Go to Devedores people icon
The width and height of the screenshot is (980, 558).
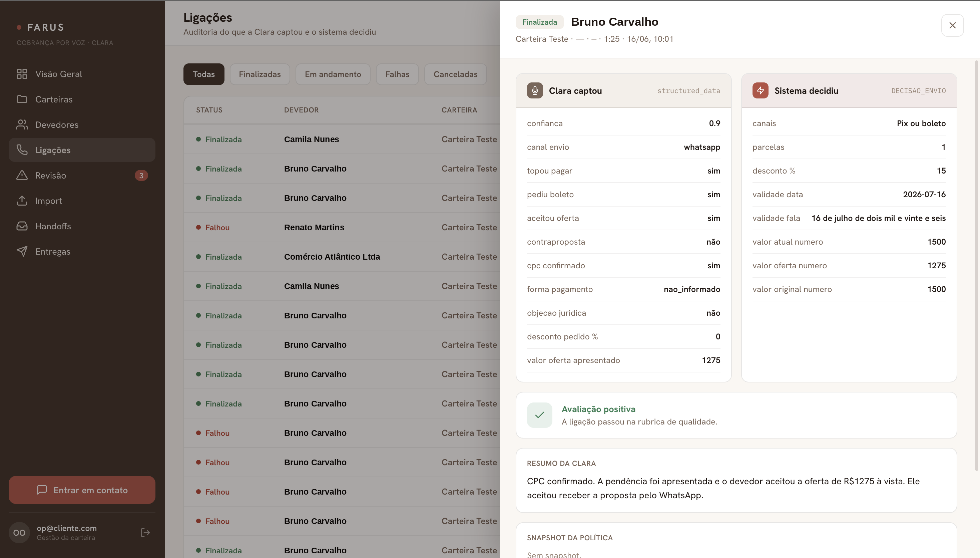pos(22,124)
